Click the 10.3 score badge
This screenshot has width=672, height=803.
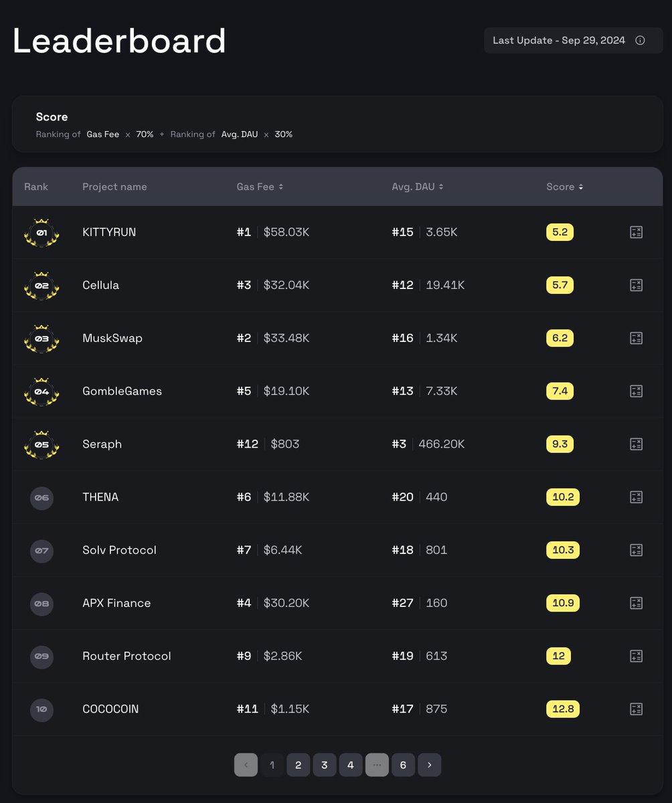pos(563,550)
